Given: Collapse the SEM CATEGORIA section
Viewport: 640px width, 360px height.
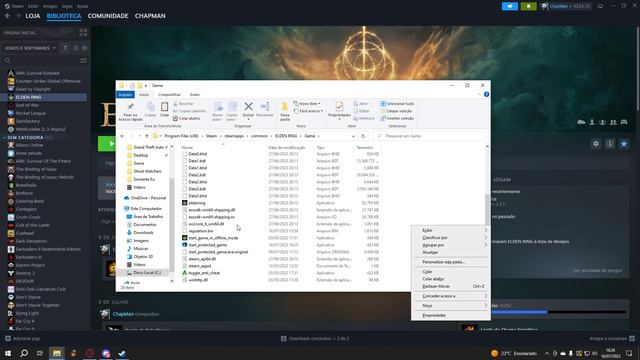Looking at the screenshot, I should (x=4, y=138).
